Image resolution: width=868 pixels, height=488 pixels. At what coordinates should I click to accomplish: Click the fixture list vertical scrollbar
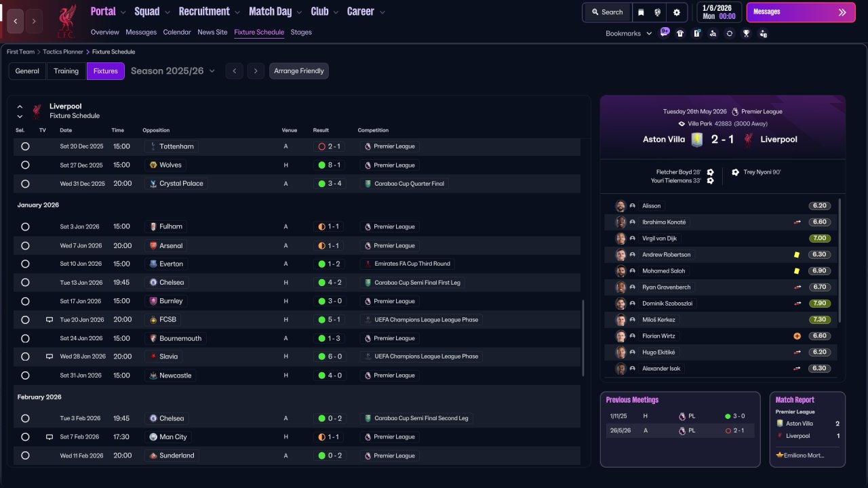[x=583, y=338]
